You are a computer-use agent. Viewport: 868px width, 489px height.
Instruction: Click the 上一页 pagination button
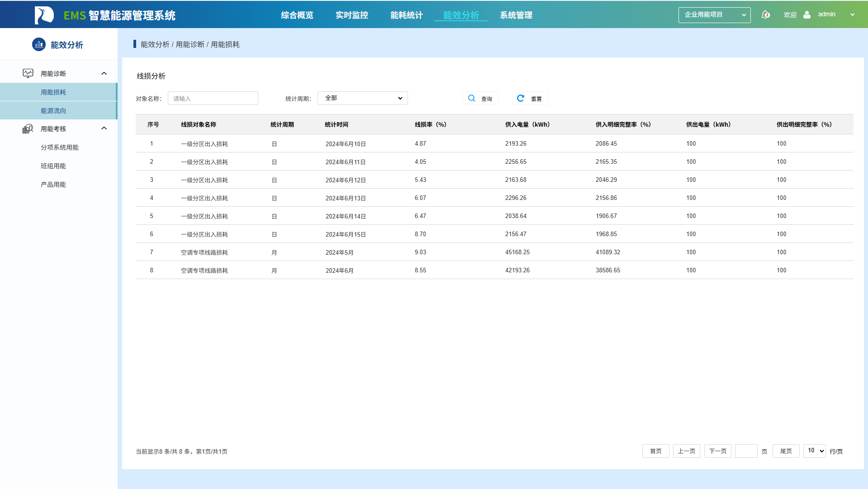pos(687,451)
